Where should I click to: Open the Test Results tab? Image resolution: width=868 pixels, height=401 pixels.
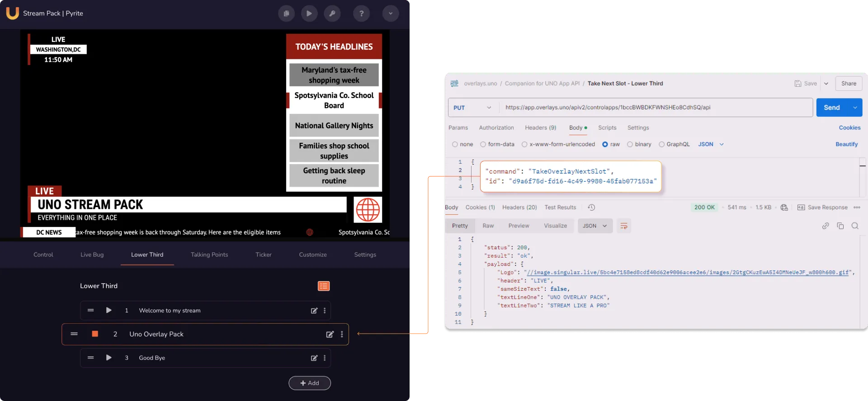560,208
